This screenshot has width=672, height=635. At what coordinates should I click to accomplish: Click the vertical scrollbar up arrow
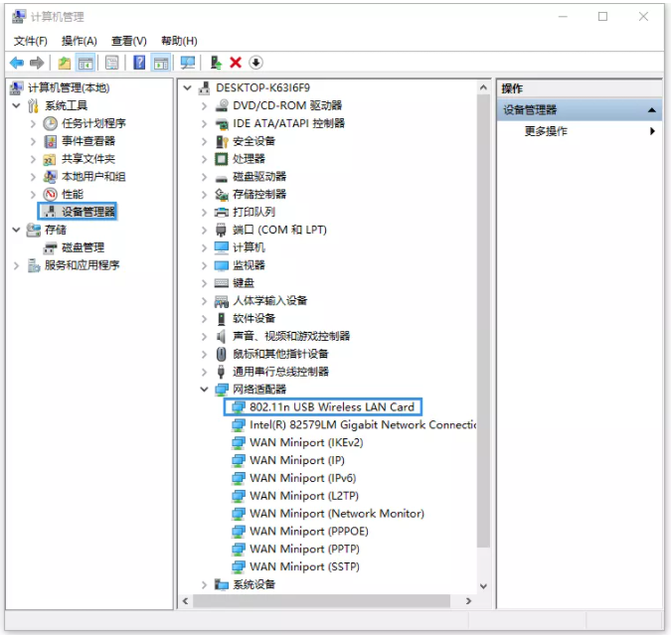pos(483,87)
